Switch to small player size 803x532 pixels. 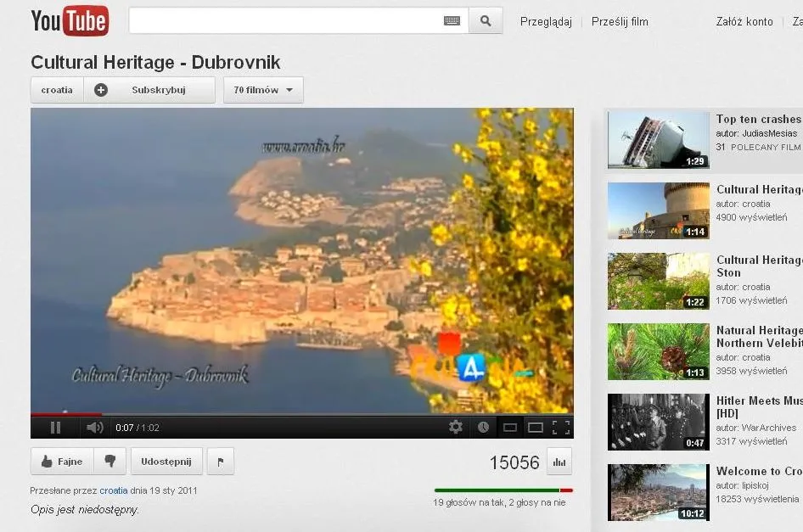(509, 428)
